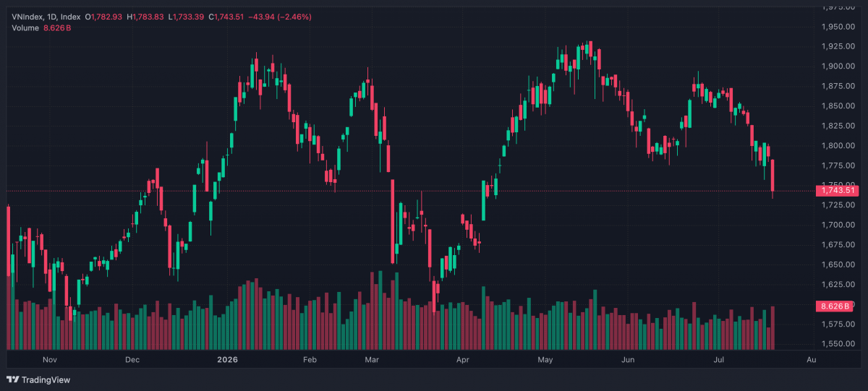Viewport: 868px width, 391px height.
Task: Select the Nov label on time axis
Action: coord(49,358)
